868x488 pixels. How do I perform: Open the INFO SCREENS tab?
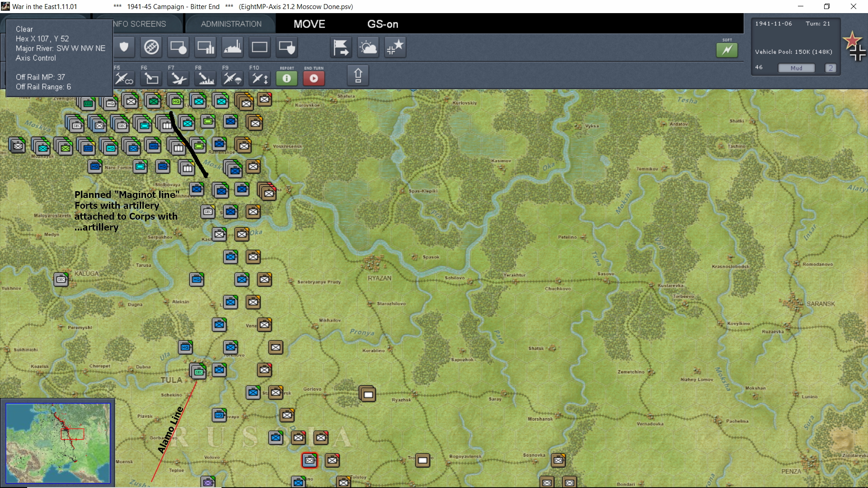139,24
